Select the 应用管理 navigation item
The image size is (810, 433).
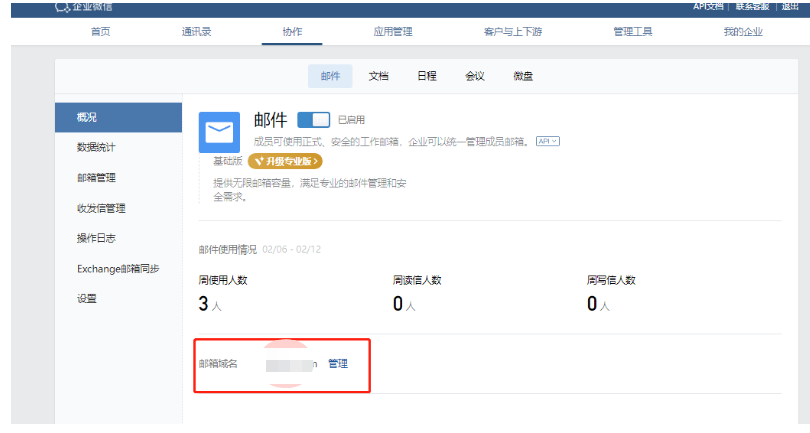point(386,32)
